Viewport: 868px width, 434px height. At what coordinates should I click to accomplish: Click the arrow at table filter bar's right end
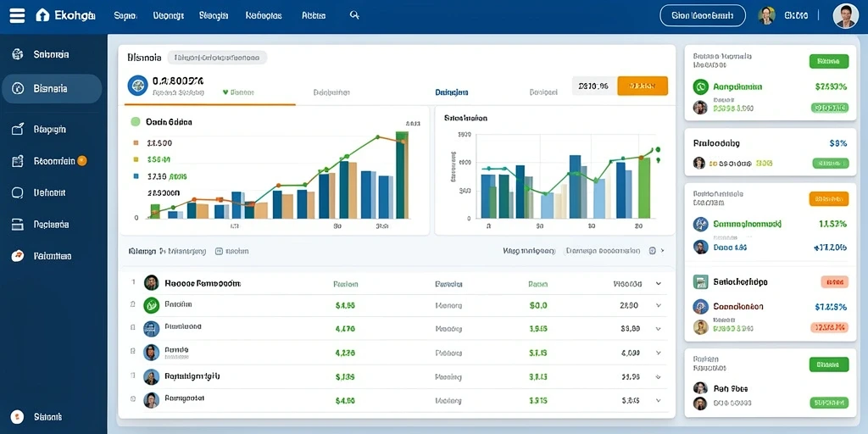click(662, 251)
